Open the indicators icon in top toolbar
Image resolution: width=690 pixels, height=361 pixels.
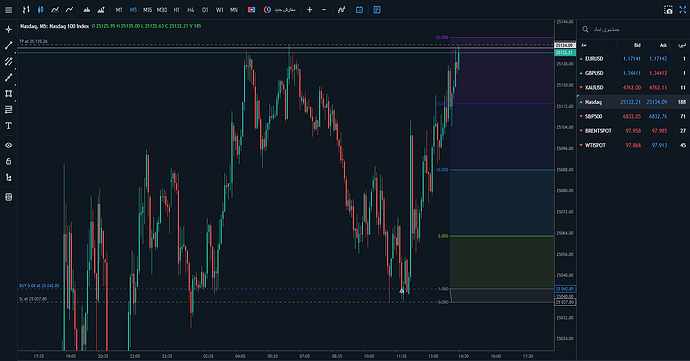(x=341, y=10)
